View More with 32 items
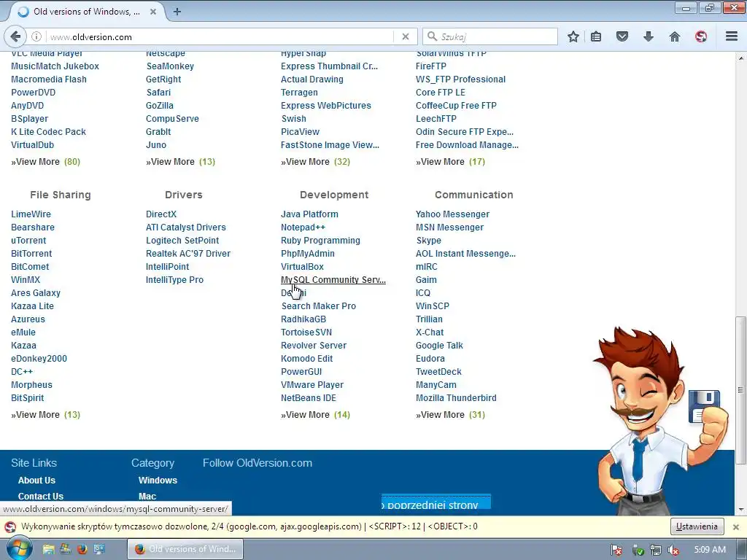 [315, 162]
